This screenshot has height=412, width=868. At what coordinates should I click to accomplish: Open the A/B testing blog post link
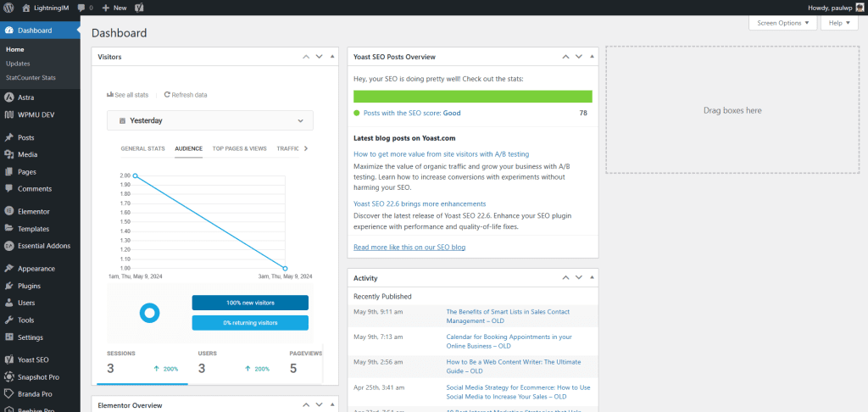[x=441, y=154]
